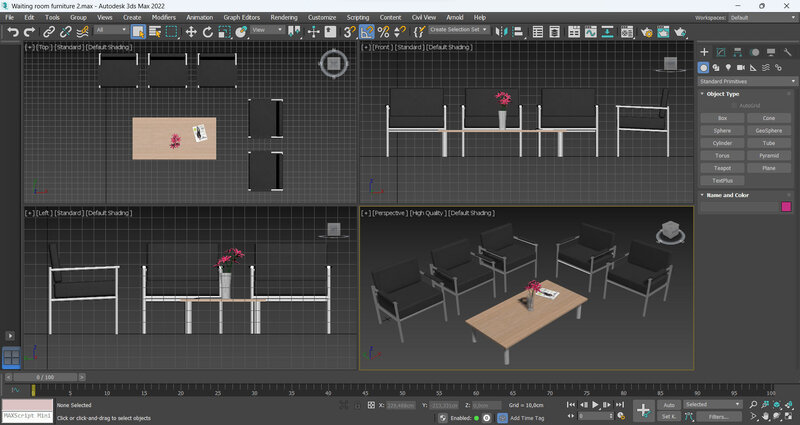Open the Workspaces Default dropdown

(x=760, y=17)
